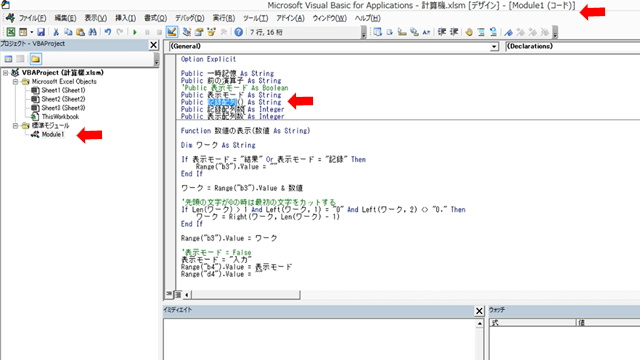Click the blue Help question mark icon

coord(239,32)
